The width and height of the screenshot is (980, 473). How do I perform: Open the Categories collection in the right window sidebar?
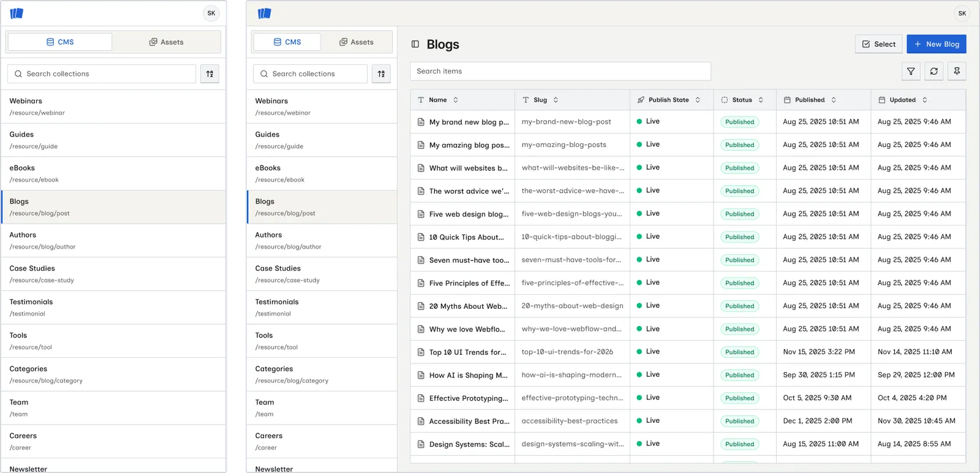(322, 374)
